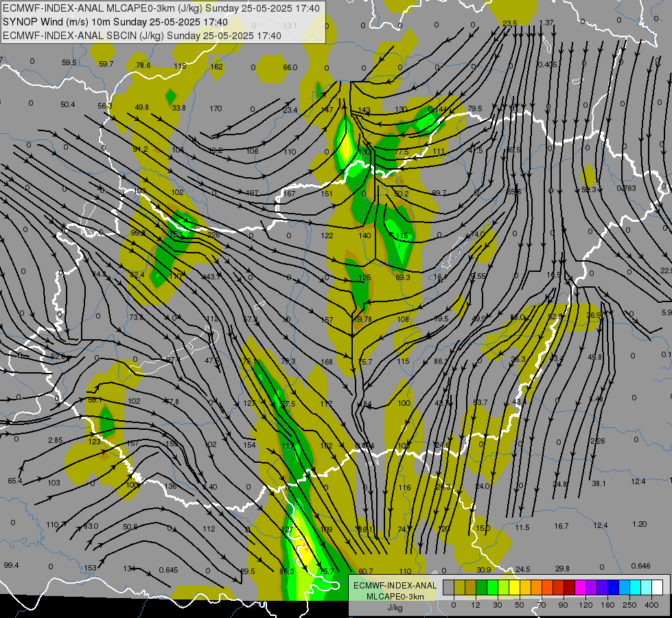Click the map value '0.646'
This screenshot has width=672, height=618.
pos(640,566)
